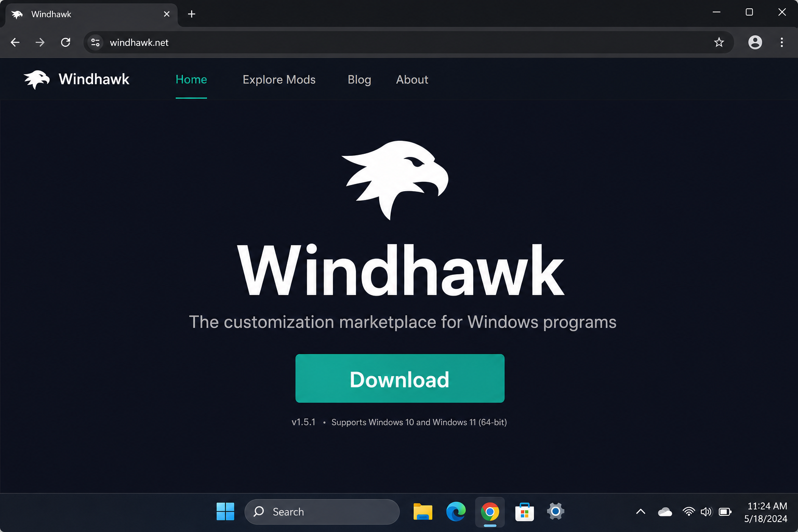Click the browser forward arrow
This screenshot has height=532, width=798.
[40, 42]
